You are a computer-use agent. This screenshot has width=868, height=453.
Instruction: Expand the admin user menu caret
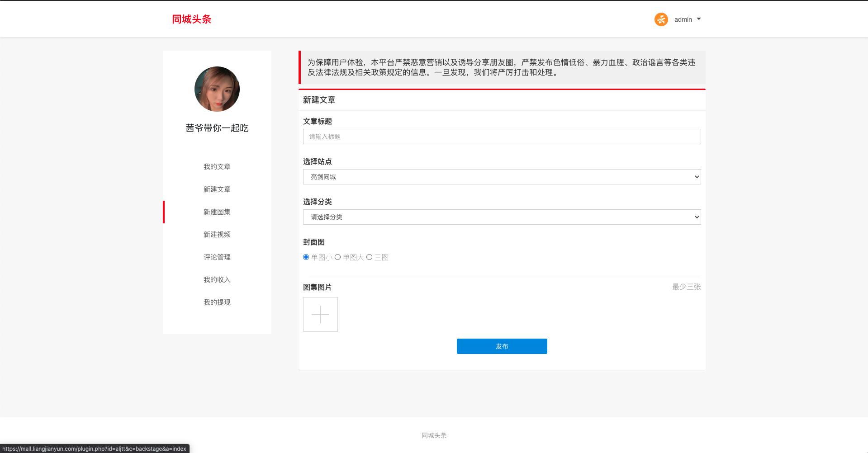click(x=699, y=19)
